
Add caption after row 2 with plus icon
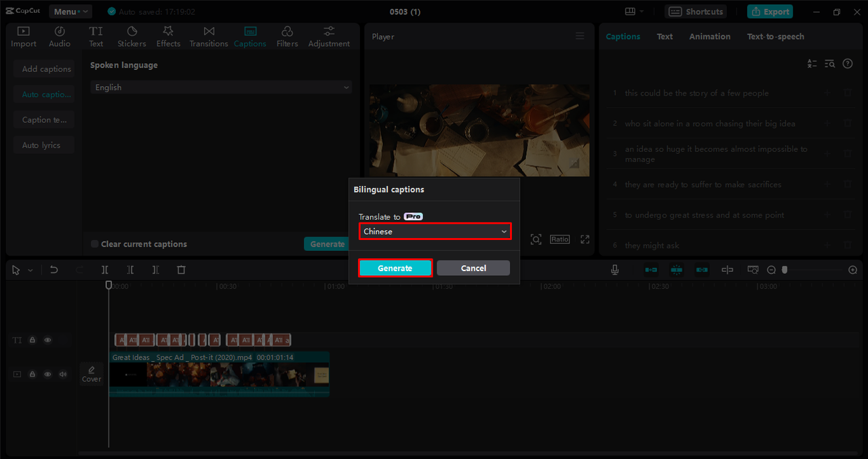pyautogui.click(x=827, y=123)
